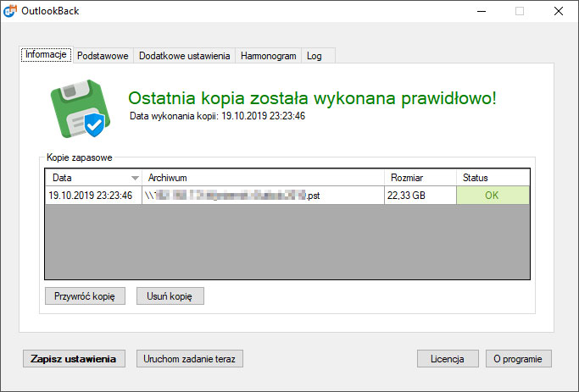Click the archive path cell ending .pst
Image resolution: width=579 pixels, height=392 pixels.
(263, 195)
